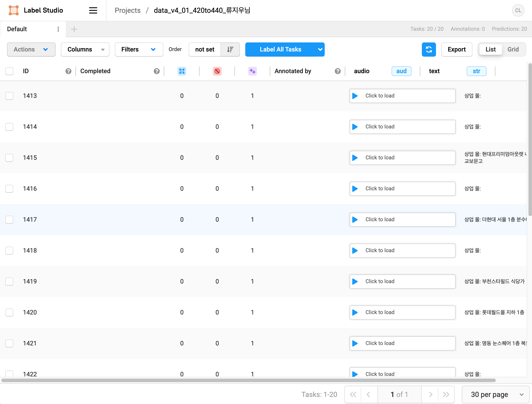Change audio column type via aud tag

[401, 71]
